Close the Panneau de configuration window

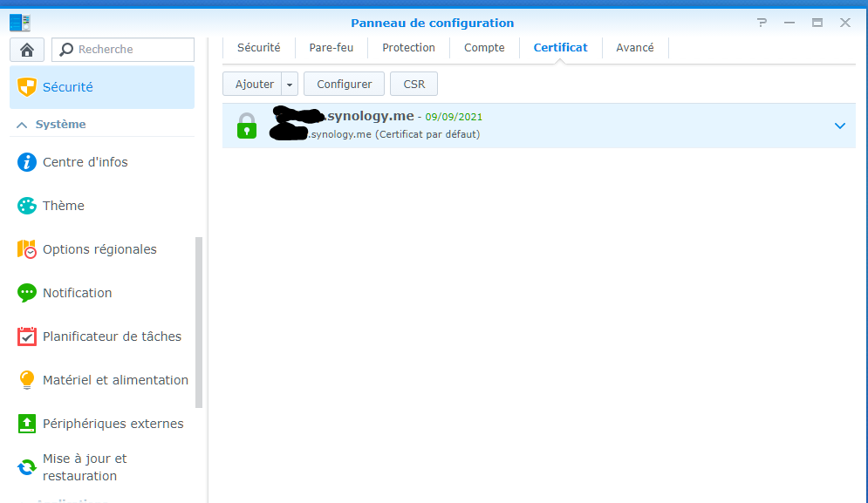coord(844,23)
